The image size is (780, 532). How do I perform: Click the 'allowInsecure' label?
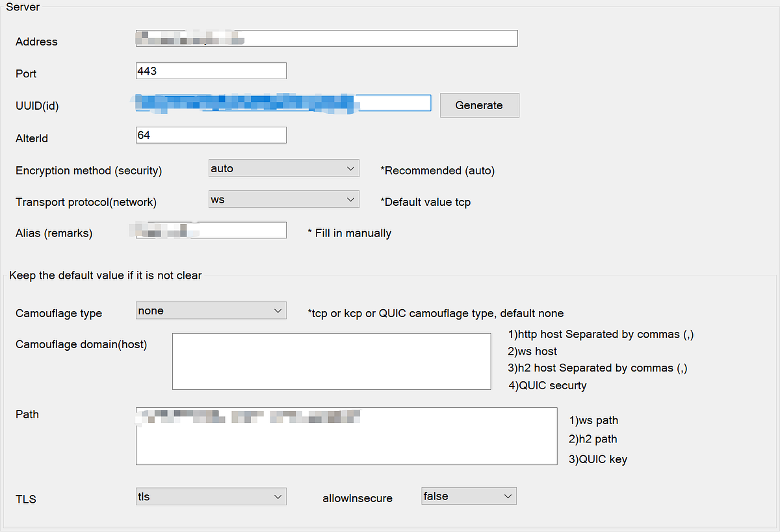[357, 498]
